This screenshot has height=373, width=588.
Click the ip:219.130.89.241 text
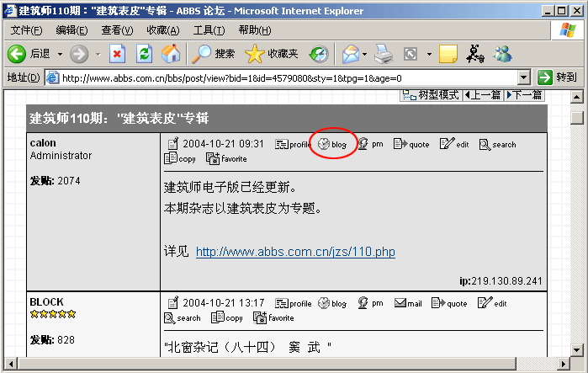coord(501,281)
